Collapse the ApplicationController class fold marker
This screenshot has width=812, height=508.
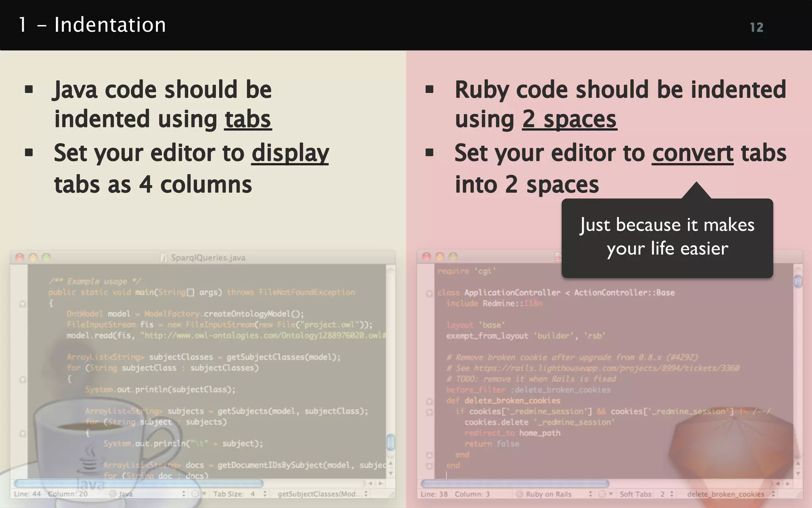click(x=429, y=294)
